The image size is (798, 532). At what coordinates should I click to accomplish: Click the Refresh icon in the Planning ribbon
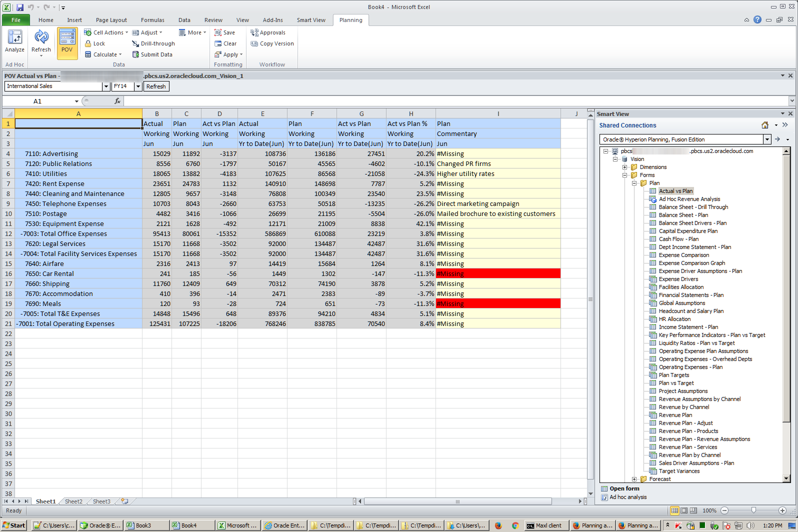41,38
